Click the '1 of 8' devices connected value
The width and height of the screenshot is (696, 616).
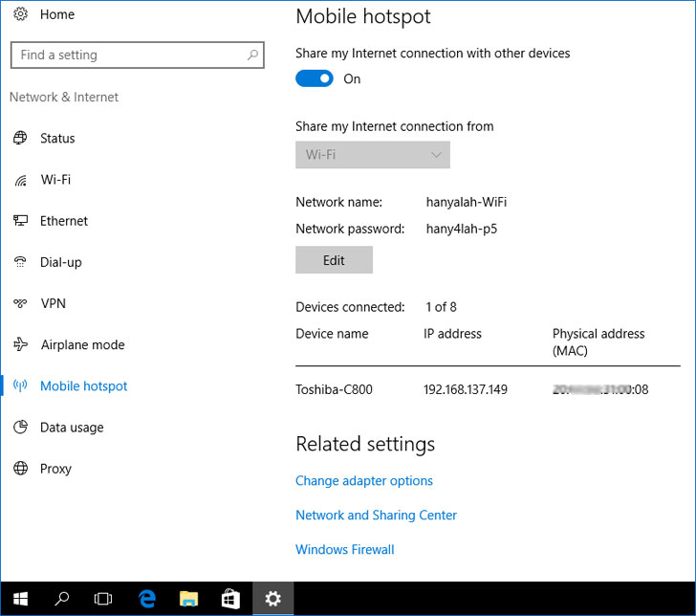coord(441,307)
